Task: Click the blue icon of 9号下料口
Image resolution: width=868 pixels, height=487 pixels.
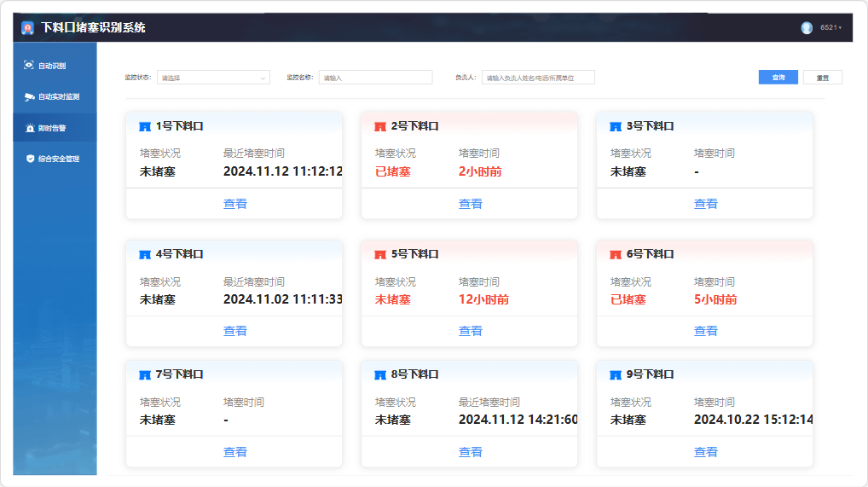Action: point(616,374)
